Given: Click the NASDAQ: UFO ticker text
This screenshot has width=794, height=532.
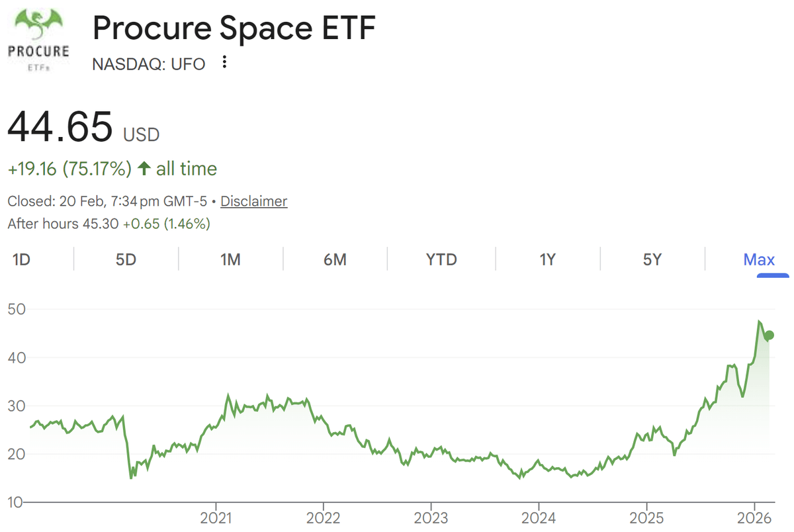Looking at the screenshot, I should click(x=149, y=64).
